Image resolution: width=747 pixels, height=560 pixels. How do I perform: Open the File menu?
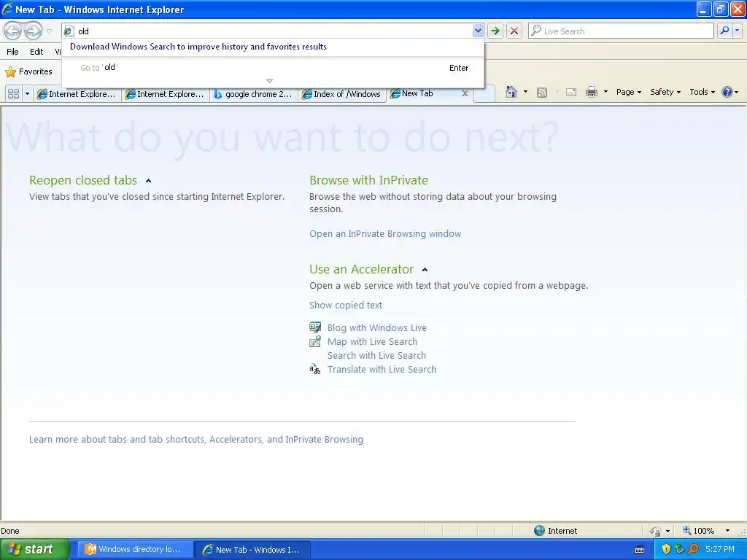click(x=13, y=52)
